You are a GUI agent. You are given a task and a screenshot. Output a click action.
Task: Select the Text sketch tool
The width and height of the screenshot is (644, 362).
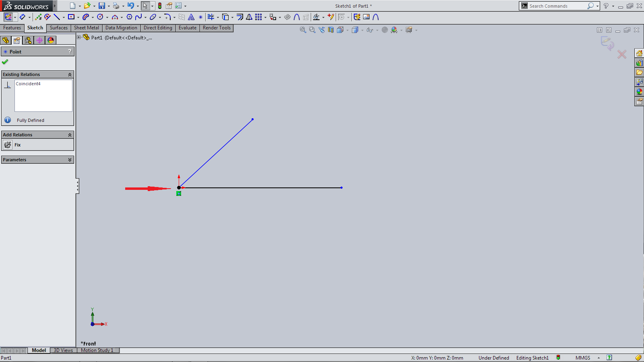[191, 17]
